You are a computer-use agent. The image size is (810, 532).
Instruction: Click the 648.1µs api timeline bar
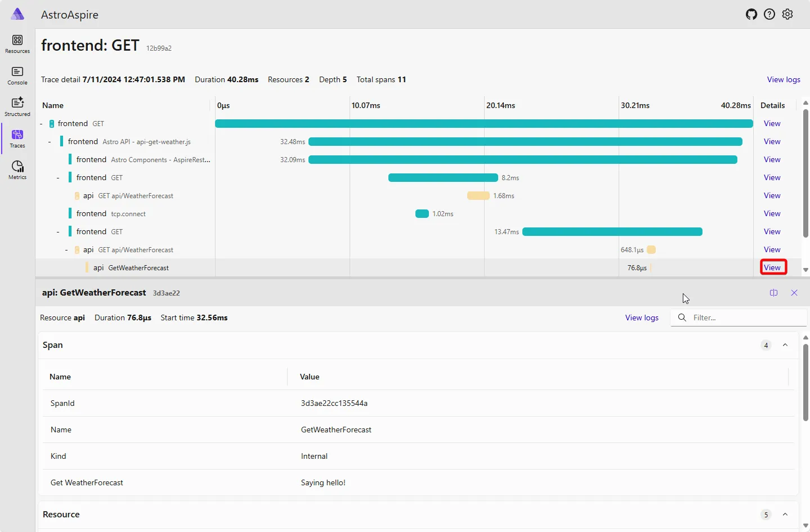click(651, 250)
